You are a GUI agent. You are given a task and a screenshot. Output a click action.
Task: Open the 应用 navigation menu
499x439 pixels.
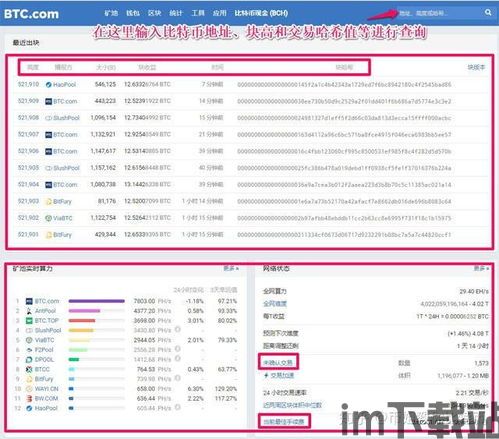pos(219,13)
